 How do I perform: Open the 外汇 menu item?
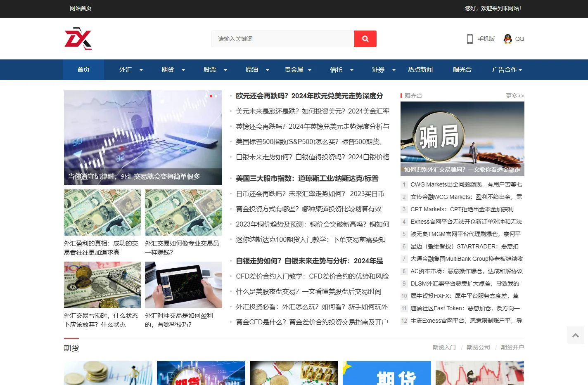point(126,70)
